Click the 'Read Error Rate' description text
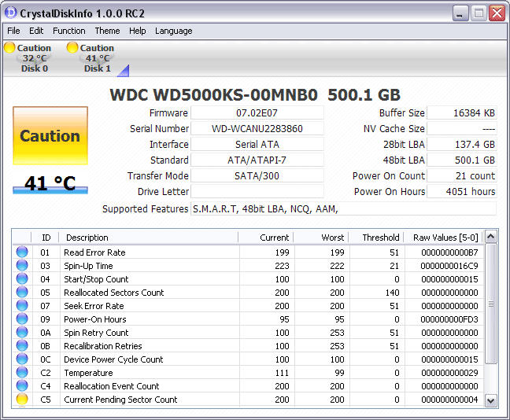The width and height of the screenshot is (510, 420). [94, 252]
